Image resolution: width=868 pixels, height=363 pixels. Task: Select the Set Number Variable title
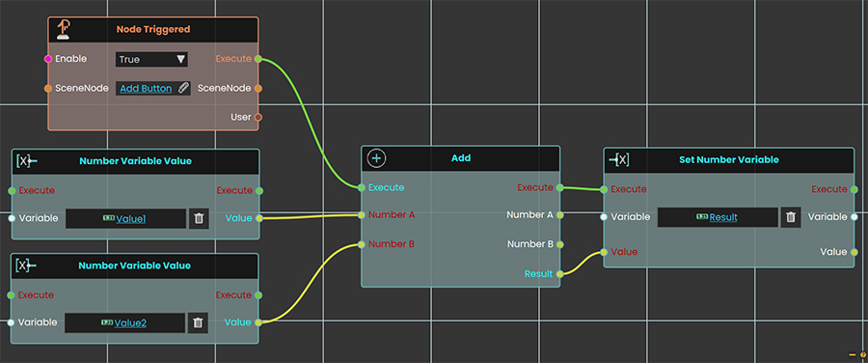click(728, 159)
